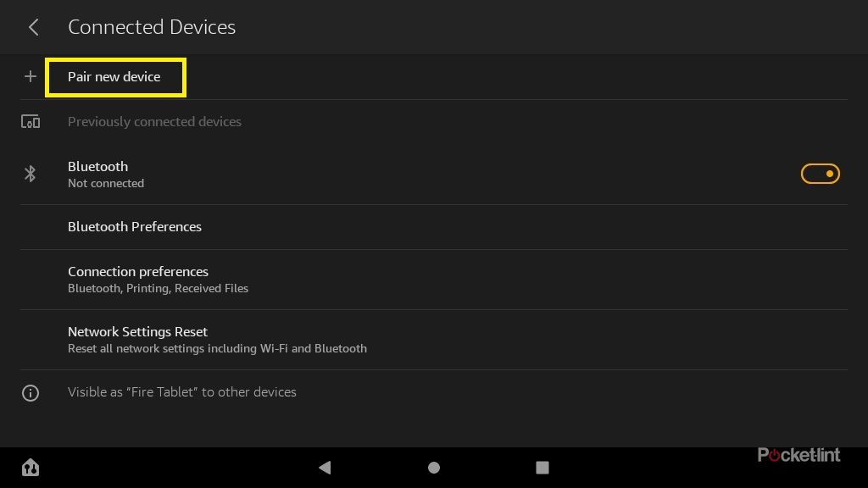Open Previously connected devices
Image resolution: width=868 pixels, height=488 pixels.
coord(154,122)
